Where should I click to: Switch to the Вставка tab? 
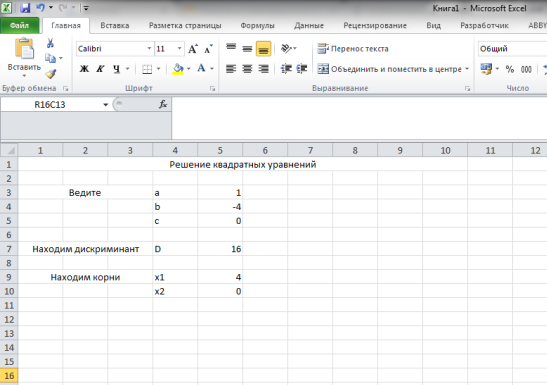[115, 25]
